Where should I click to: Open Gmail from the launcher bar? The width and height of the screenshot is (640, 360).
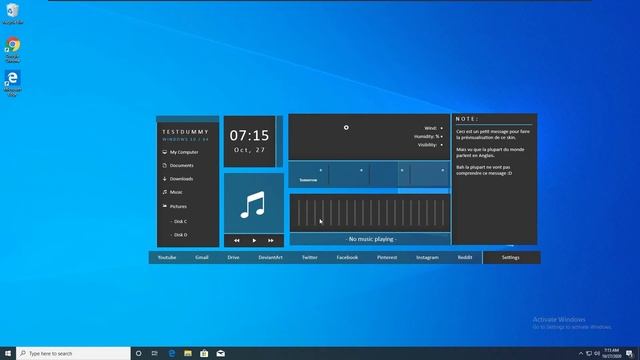pyautogui.click(x=202, y=258)
